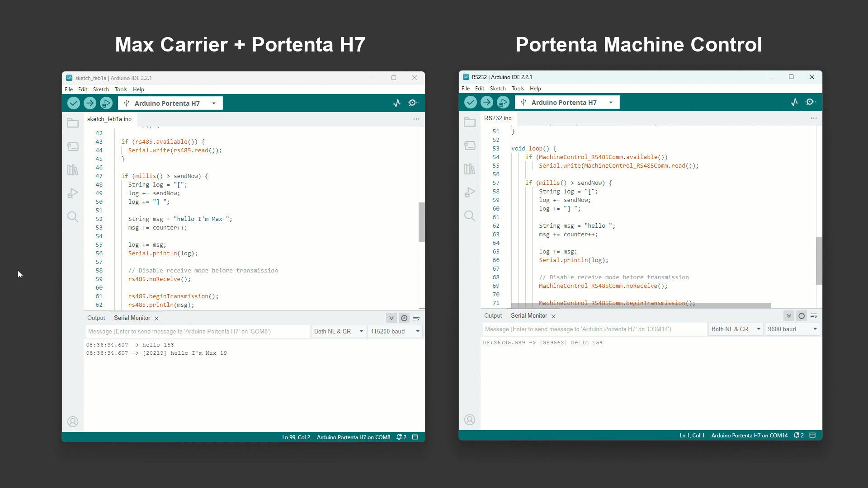Open Tools menu in left IDE window
Screen dimensions: 868x488
coord(121,89)
